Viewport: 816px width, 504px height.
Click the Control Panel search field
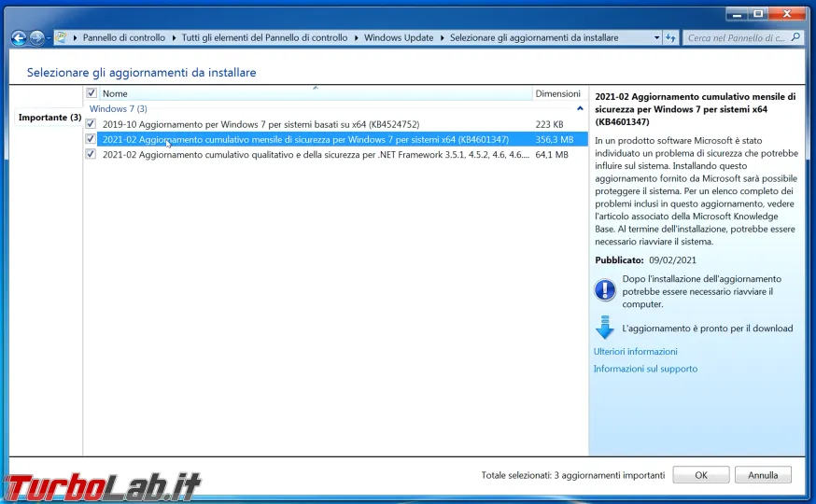pyautogui.click(x=736, y=38)
